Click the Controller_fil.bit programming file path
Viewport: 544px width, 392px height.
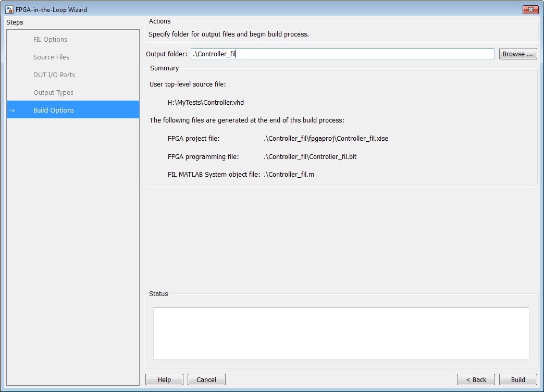click(x=310, y=156)
